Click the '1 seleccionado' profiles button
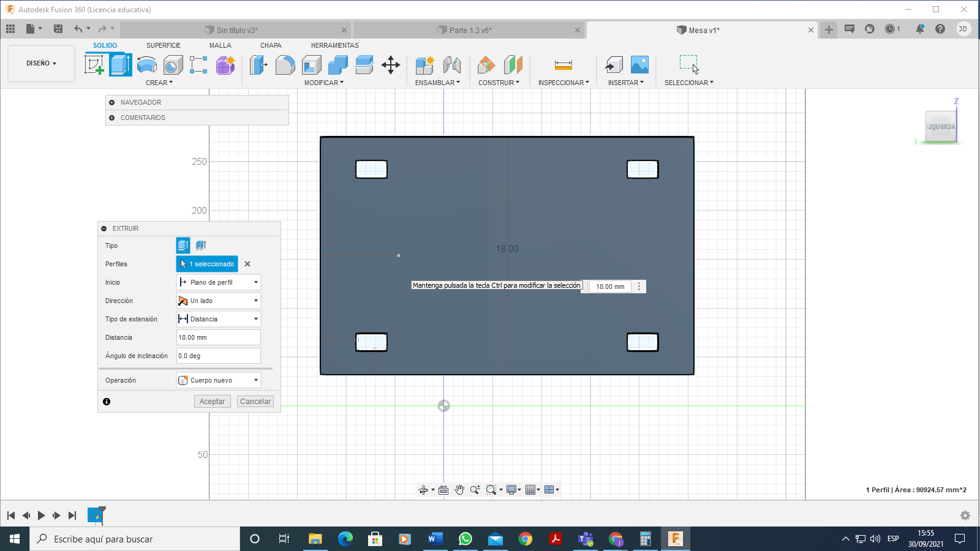 [207, 264]
